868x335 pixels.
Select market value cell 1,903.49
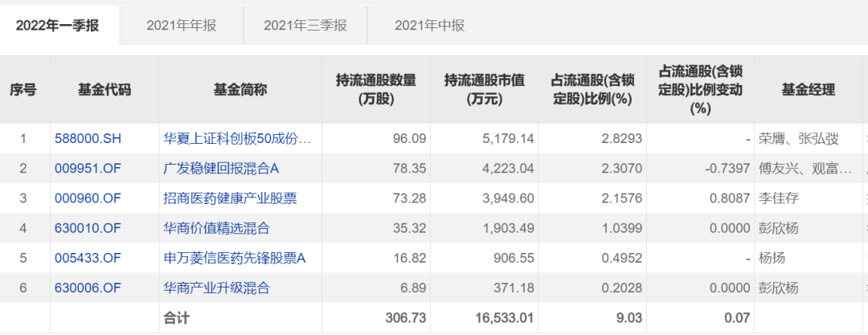coord(509,228)
